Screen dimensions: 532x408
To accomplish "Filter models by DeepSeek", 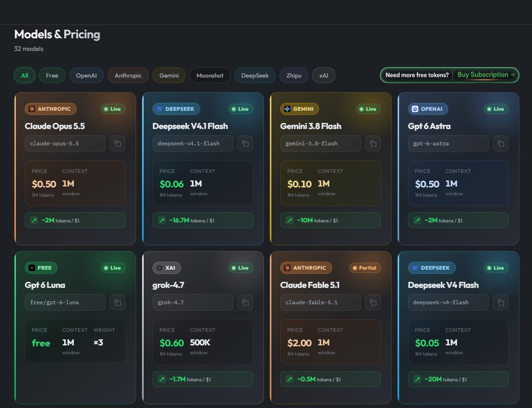I will click(255, 75).
